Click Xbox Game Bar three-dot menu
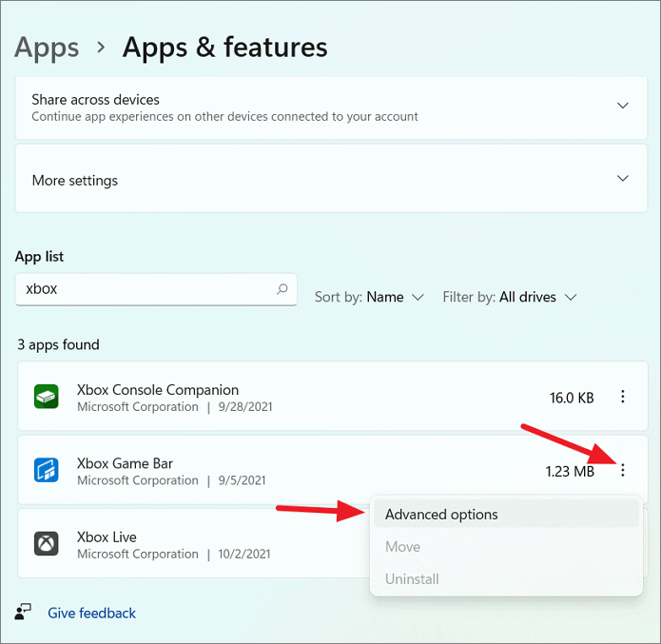 pyautogui.click(x=623, y=470)
